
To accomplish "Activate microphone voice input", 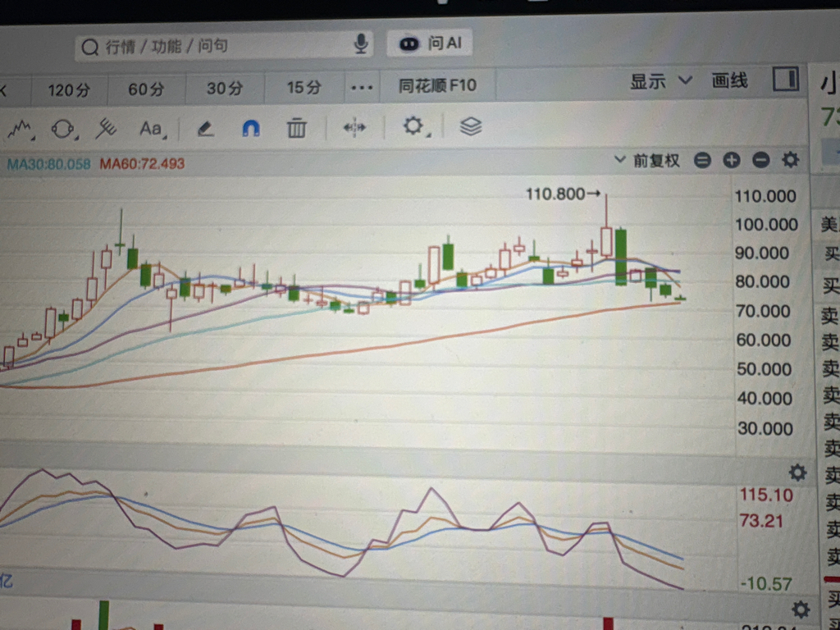I will pyautogui.click(x=361, y=44).
